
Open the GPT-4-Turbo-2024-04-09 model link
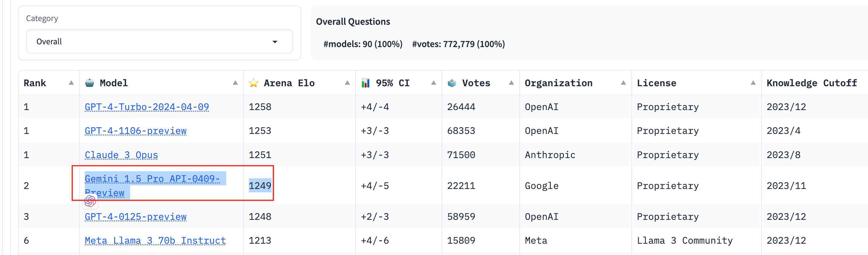coord(147,107)
